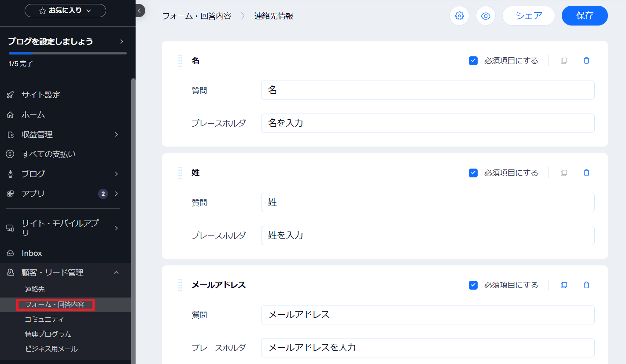Delete the 姓 field with trash icon
Image resolution: width=626 pixels, height=364 pixels.
[x=586, y=173]
